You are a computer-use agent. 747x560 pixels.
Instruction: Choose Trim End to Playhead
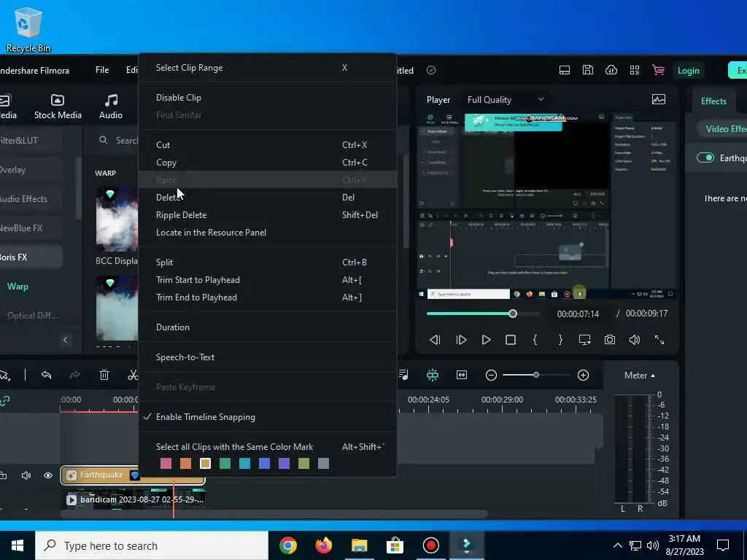tap(268, 297)
